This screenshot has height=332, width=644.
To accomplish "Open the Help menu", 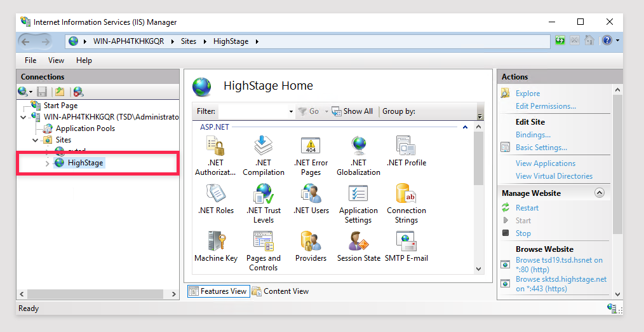I will pos(84,60).
